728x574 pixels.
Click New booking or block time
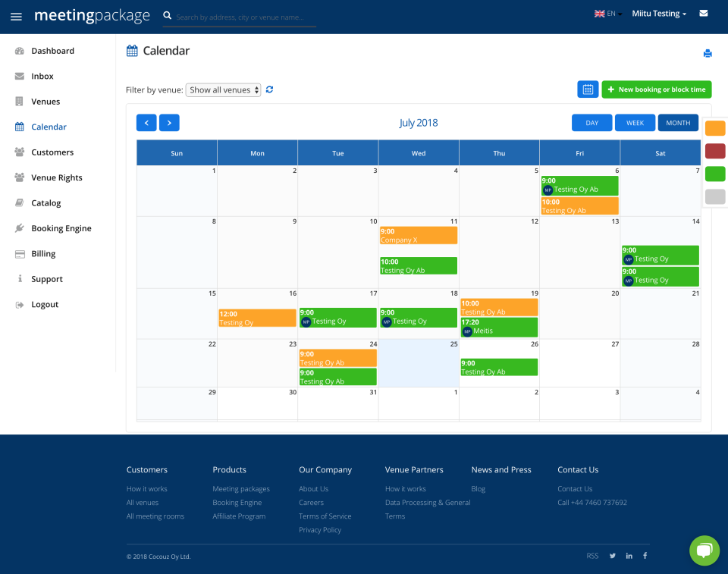pos(657,89)
